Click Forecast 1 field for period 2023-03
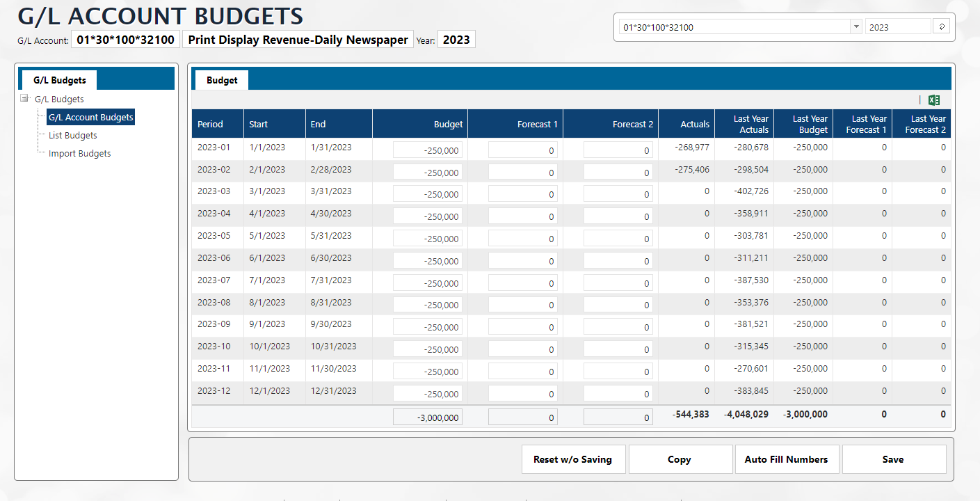980x501 pixels. click(x=522, y=195)
